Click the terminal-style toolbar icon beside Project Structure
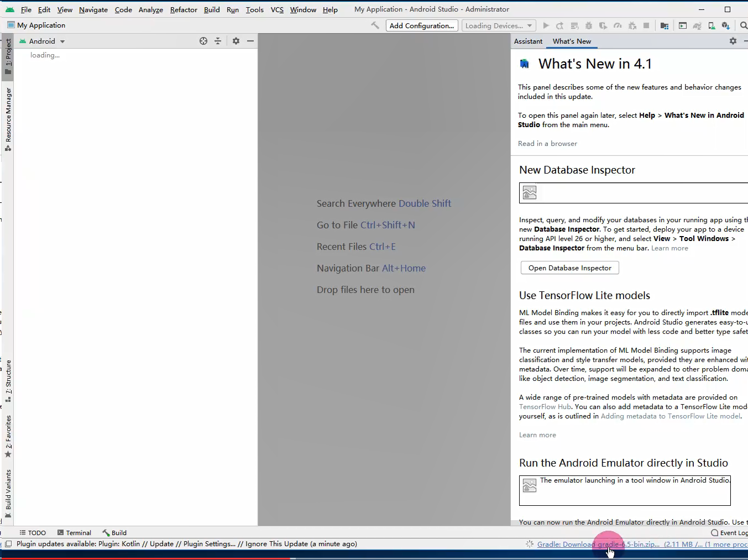 [x=683, y=25]
